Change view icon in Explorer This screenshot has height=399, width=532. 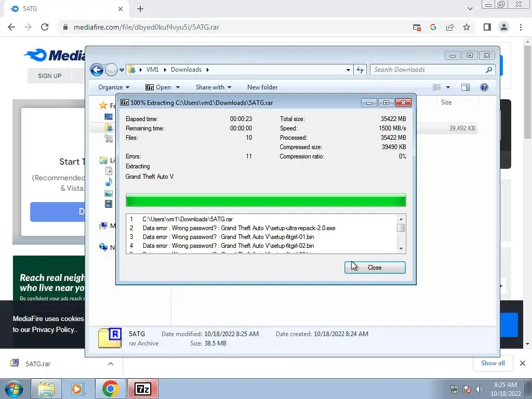(436, 87)
